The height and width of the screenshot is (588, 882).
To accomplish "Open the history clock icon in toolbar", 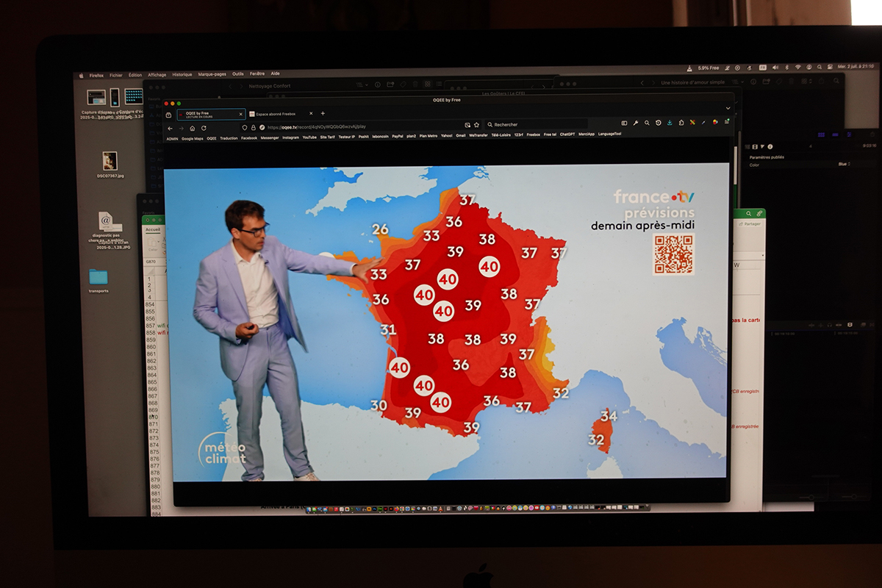I will [658, 123].
